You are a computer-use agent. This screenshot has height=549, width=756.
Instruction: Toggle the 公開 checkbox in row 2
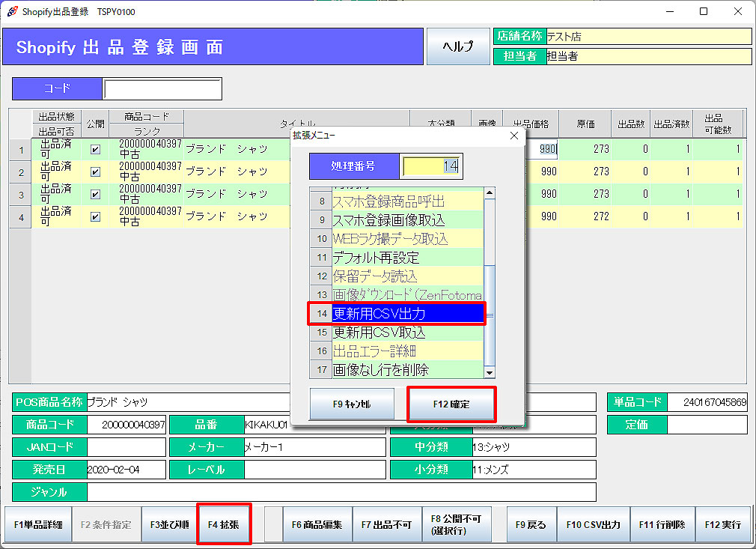click(95, 172)
